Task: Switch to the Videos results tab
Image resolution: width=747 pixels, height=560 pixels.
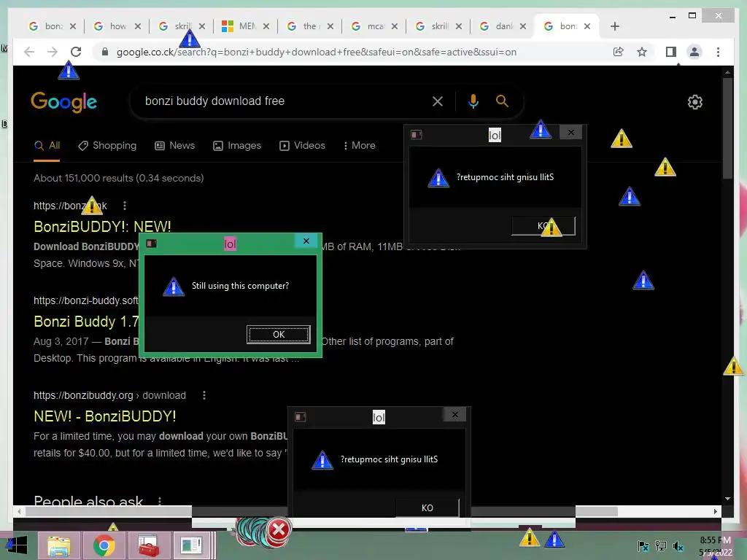Action: [x=302, y=146]
